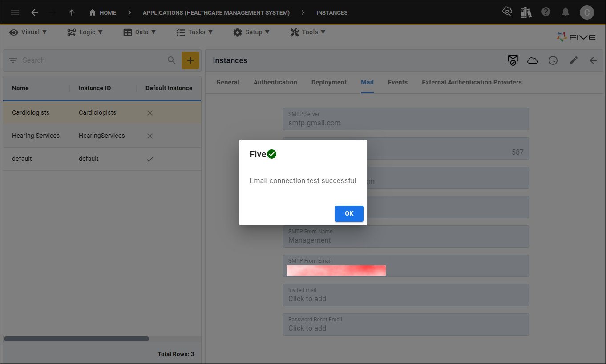The width and height of the screenshot is (606, 364).
Task: Switch to the Events tab
Action: (x=397, y=82)
